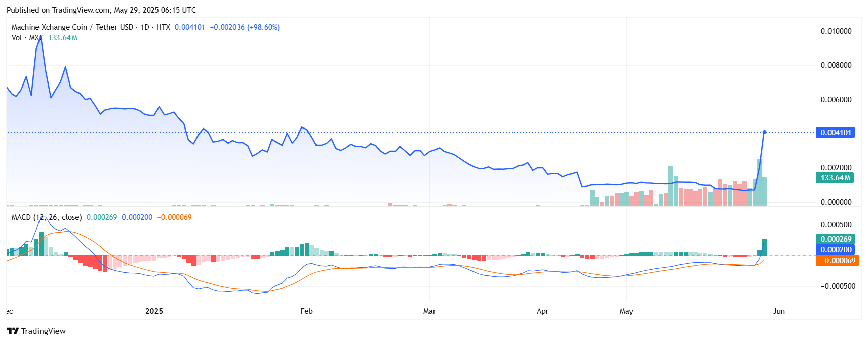Select the Mar label on the time axis
868x342 pixels.
point(429,311)
